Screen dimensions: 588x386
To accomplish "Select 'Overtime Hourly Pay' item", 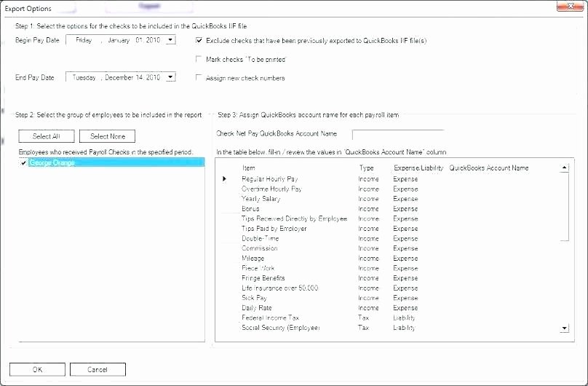I will (x=271, y=189).
